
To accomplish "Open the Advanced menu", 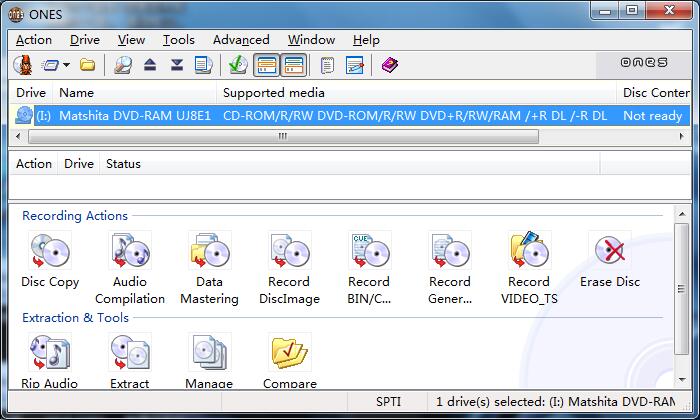I will (241, 40).
